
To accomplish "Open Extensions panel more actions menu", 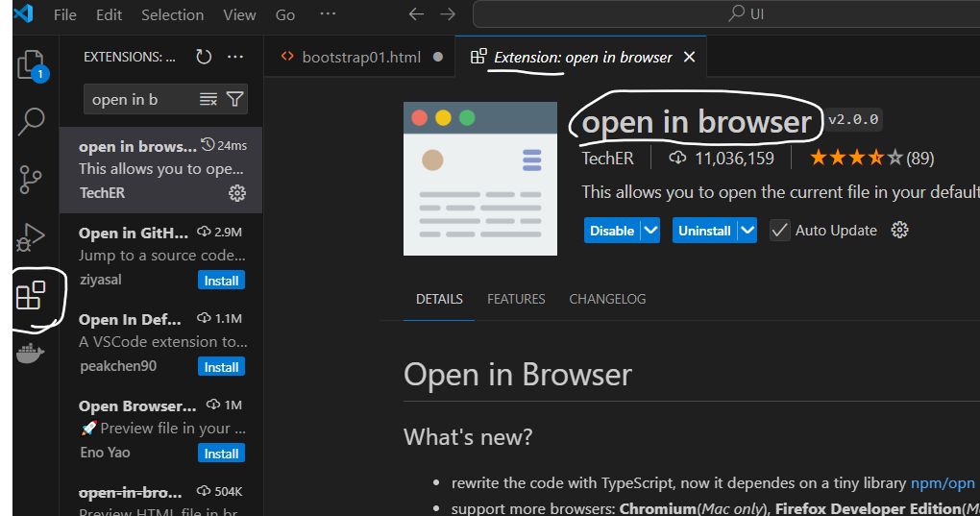I will pyautogui.click(x=235, y=57).
